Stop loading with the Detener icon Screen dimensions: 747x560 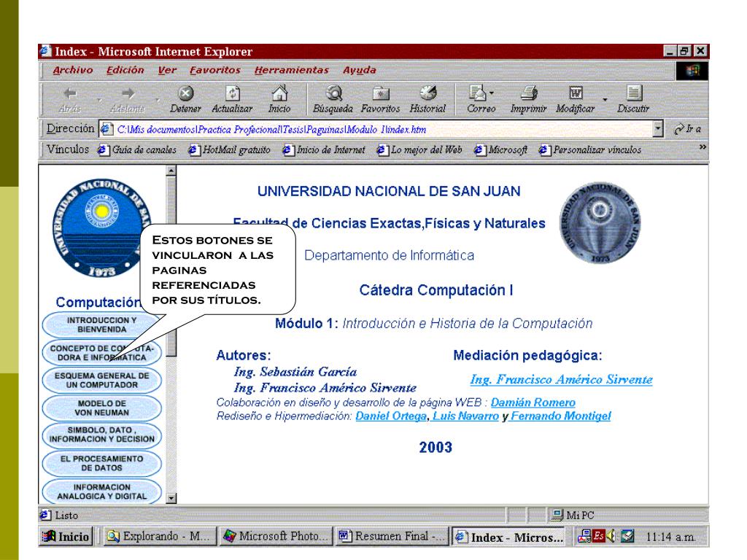click(185, 99)
